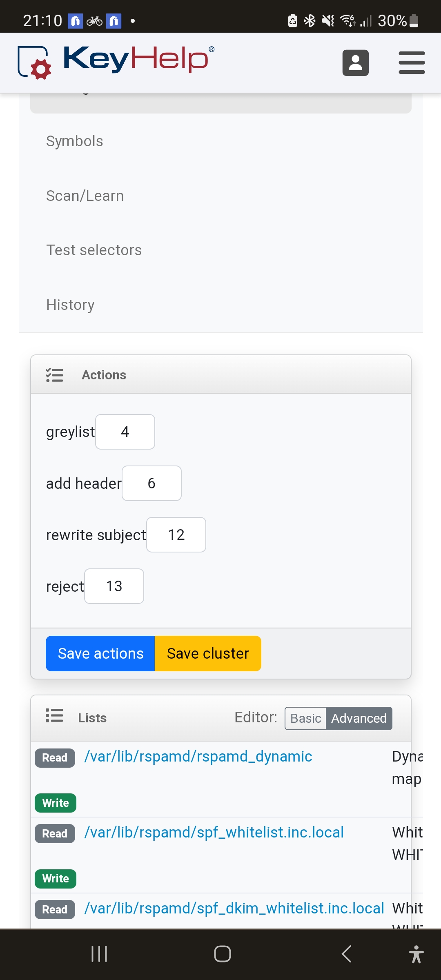441x980 pixels.
Task: Go to Test selectors page
Action: click(94, 250)
